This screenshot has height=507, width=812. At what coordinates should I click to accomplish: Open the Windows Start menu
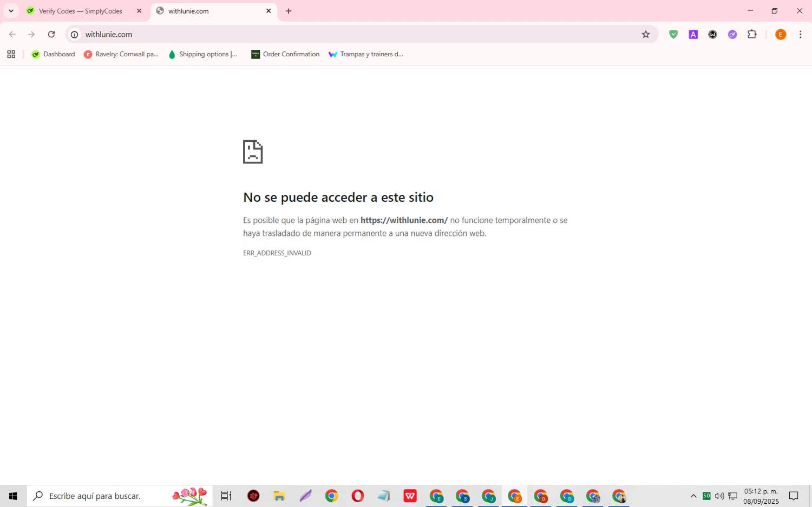click(13, 496)
